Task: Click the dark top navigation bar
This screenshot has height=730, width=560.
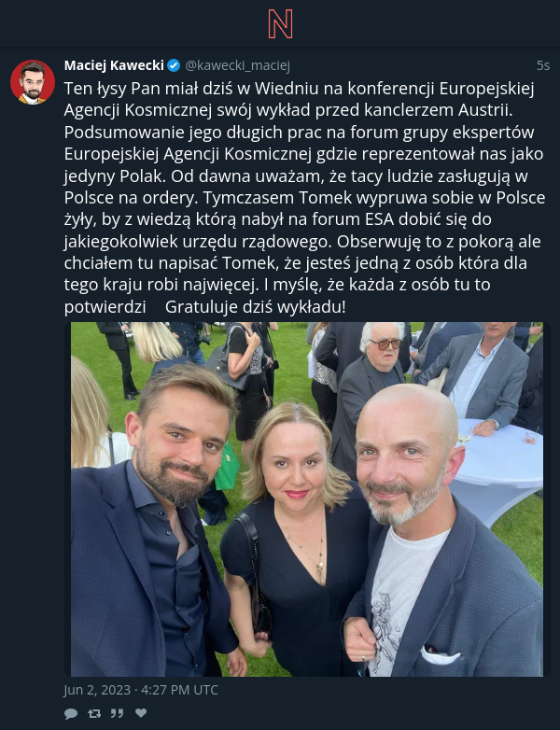Action: point(280,23)
